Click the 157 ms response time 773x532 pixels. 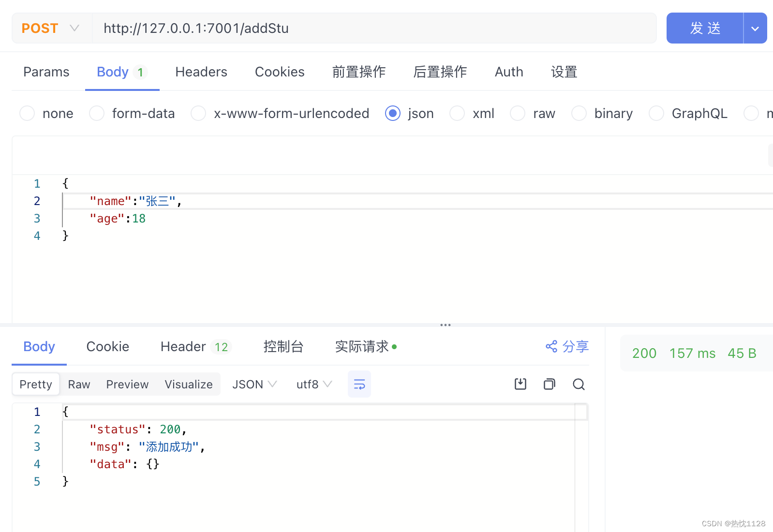[692, 353]
